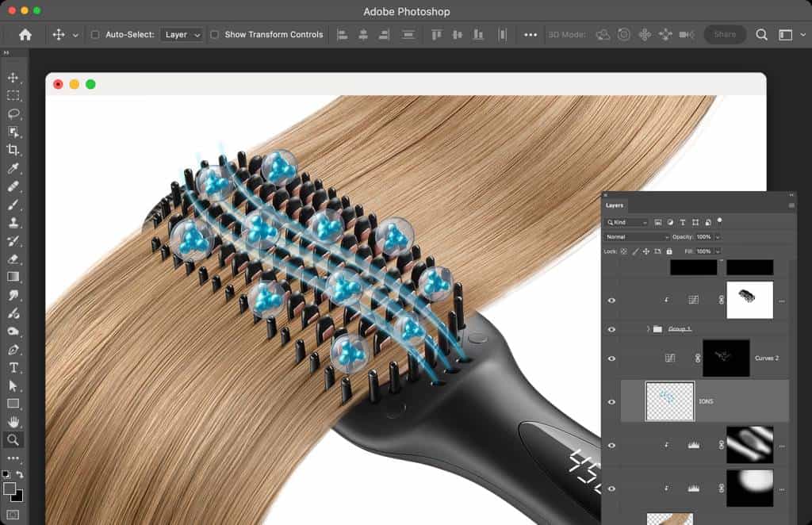Hide the Group 1 layer group

611,329
